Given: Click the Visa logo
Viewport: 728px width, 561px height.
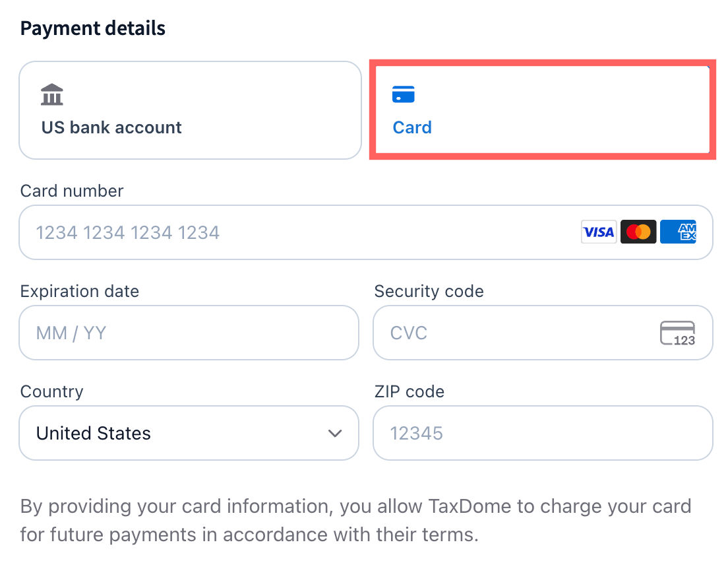Looking at the screenshot, I should (599, 232).
